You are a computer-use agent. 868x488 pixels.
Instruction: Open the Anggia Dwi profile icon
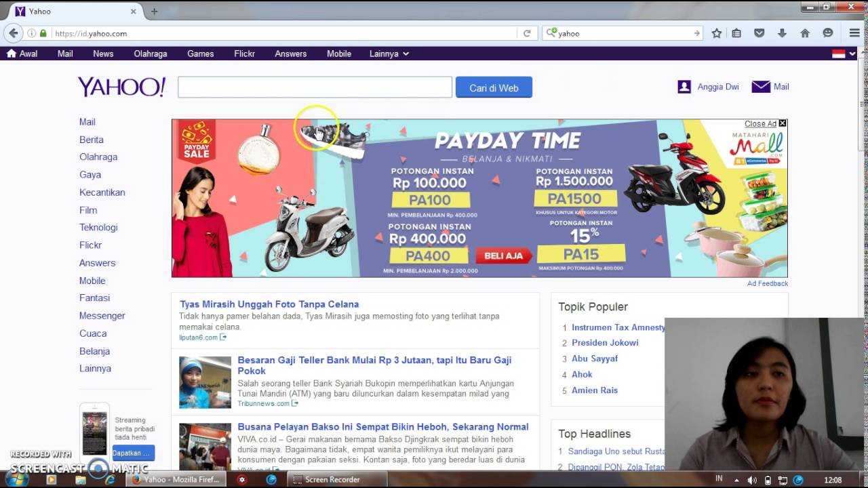684,87
